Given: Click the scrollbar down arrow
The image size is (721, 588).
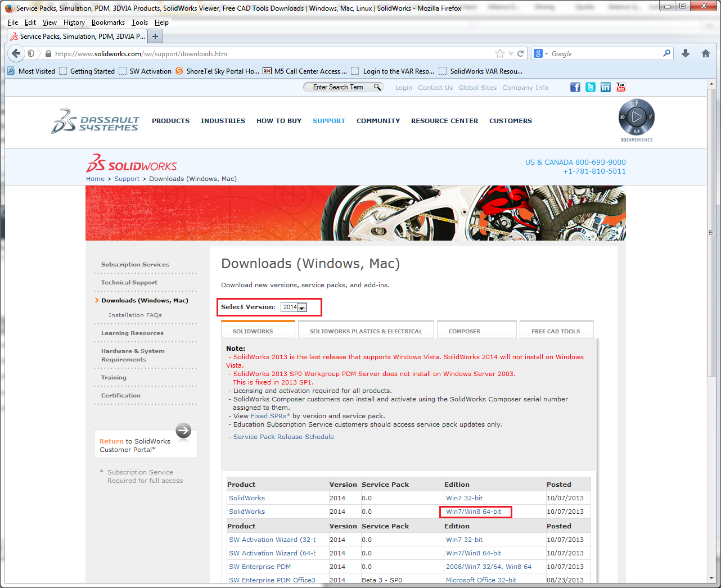Looking at the screenshot, I should (711, 578).
